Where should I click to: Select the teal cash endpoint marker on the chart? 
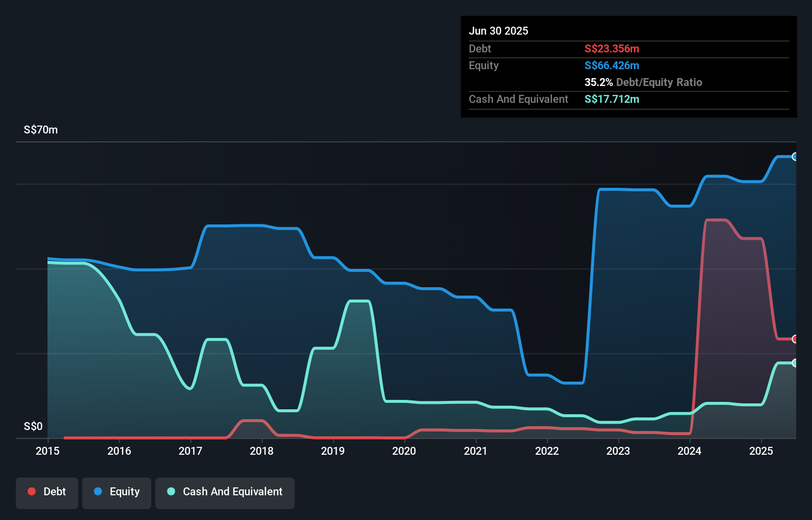[x=795, y=364]
